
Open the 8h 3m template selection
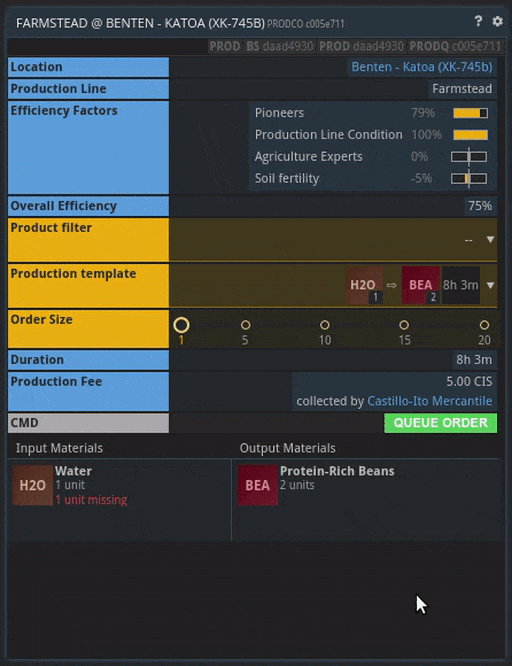click(x=461, y=285)
